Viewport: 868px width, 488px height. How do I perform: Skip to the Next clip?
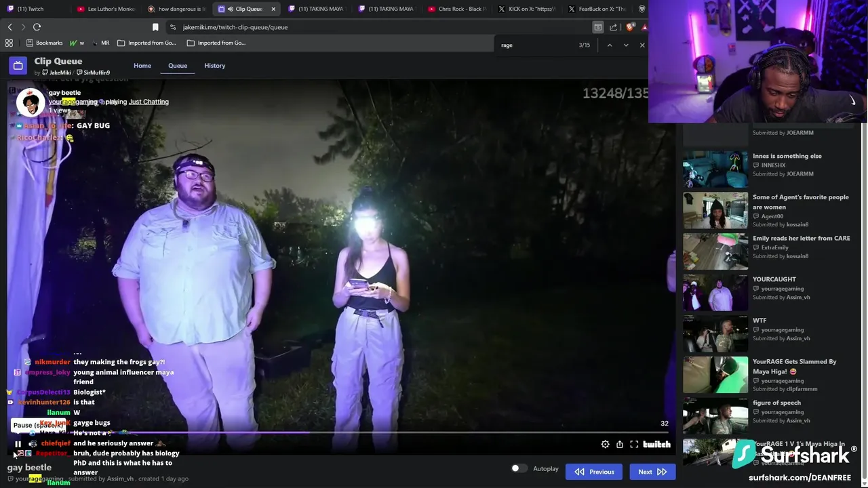coord(652,472)
